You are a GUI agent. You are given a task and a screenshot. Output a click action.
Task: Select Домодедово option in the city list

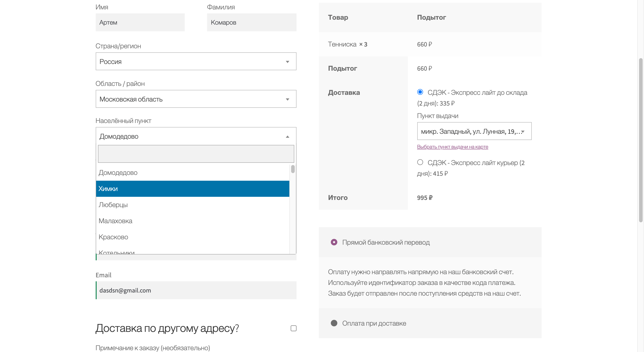coord(193,172)
